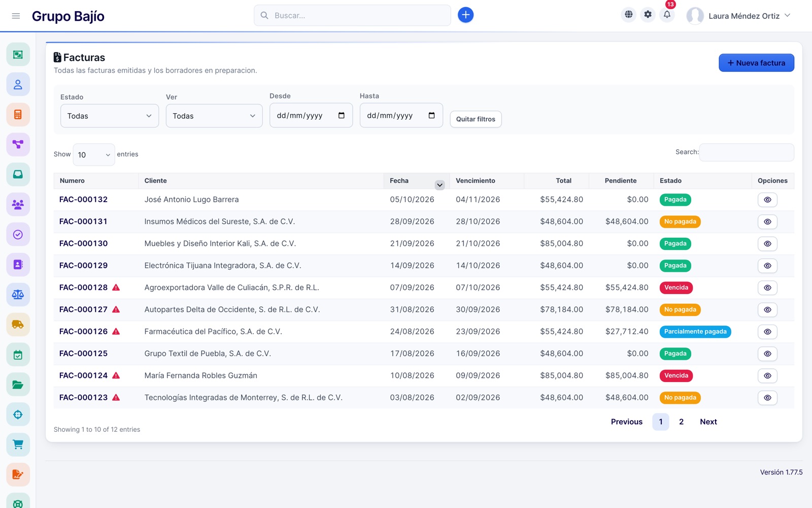812x508 pixels.
Task: Open the sidebar crosshair target icon
Action: point(18,415)
